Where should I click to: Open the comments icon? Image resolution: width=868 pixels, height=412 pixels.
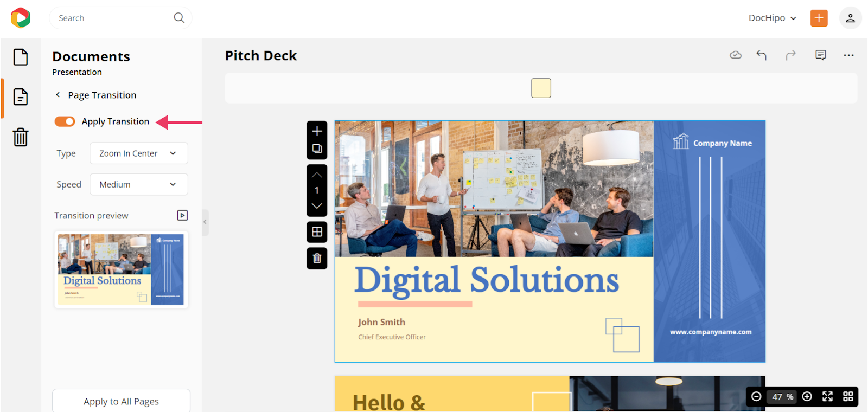click(x=821, y=55)
